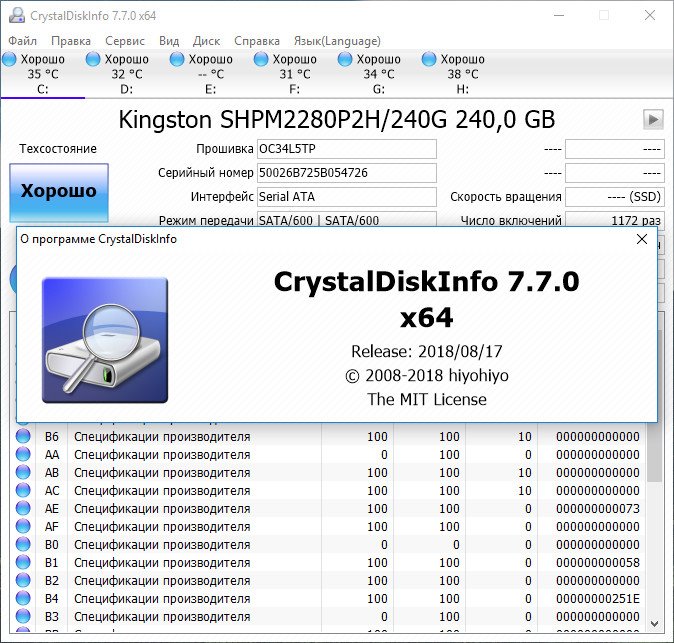Open the Правка menu
The width and height of the screenshot is (674, 643).
(71, 41)
